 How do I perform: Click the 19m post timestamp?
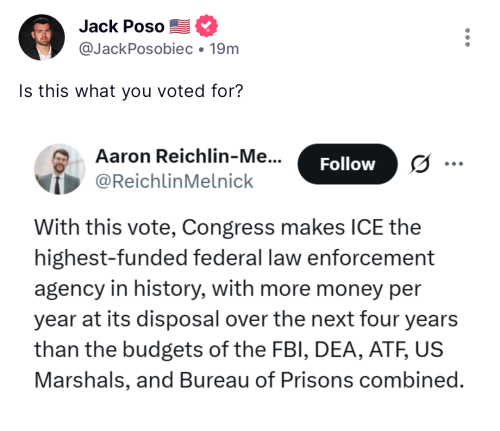click(x=224, y=49)
